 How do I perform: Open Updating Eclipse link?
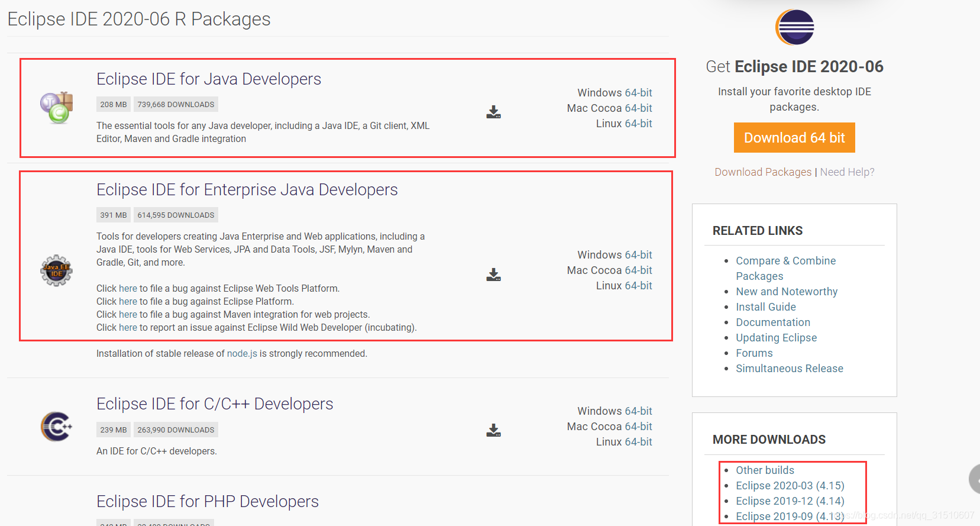tap(776, 337)
